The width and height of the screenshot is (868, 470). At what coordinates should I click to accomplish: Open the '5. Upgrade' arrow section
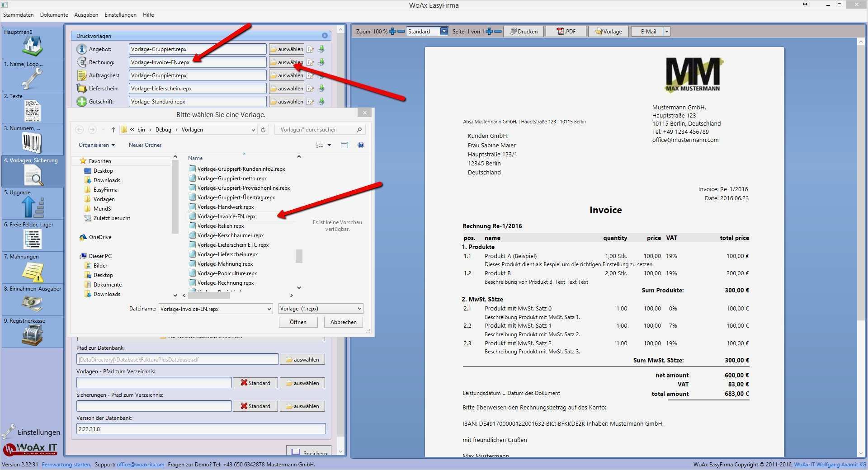[x=33, y=203]
